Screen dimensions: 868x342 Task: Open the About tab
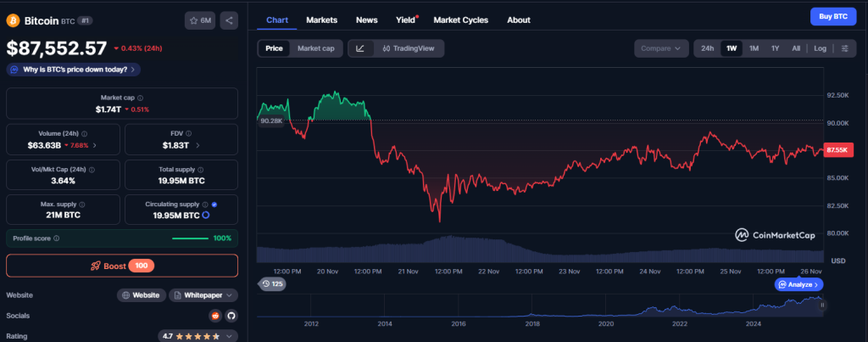pos(519,20)
